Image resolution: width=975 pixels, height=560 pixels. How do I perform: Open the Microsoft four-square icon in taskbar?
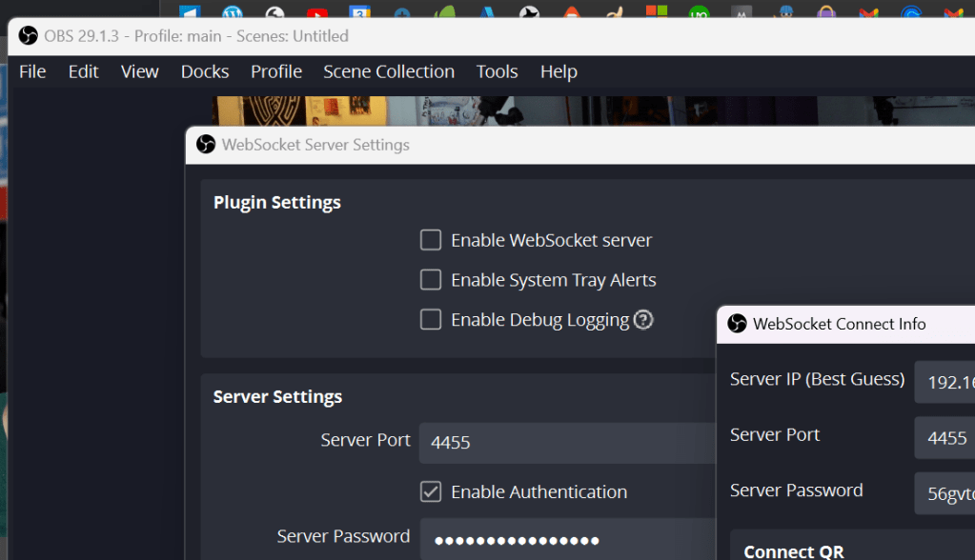click(x=657, y=10)
